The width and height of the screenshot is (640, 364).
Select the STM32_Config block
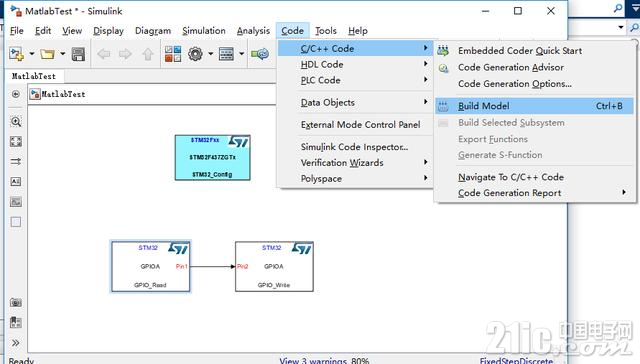click(x=213, y=158)
